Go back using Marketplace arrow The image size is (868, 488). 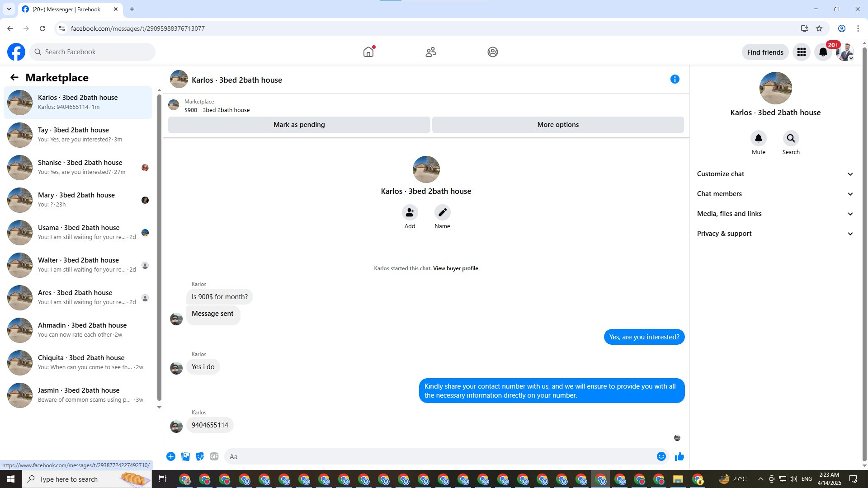click(14, 77)
